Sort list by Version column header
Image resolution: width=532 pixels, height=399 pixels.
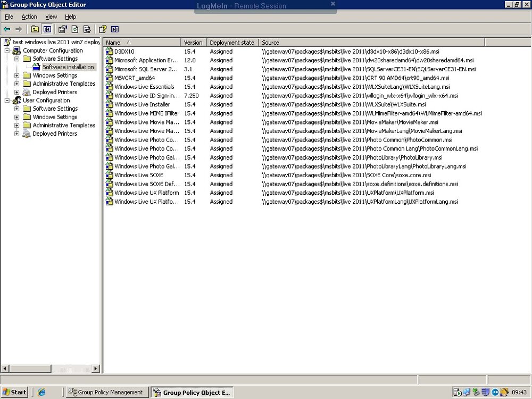(x=194, y=43)
